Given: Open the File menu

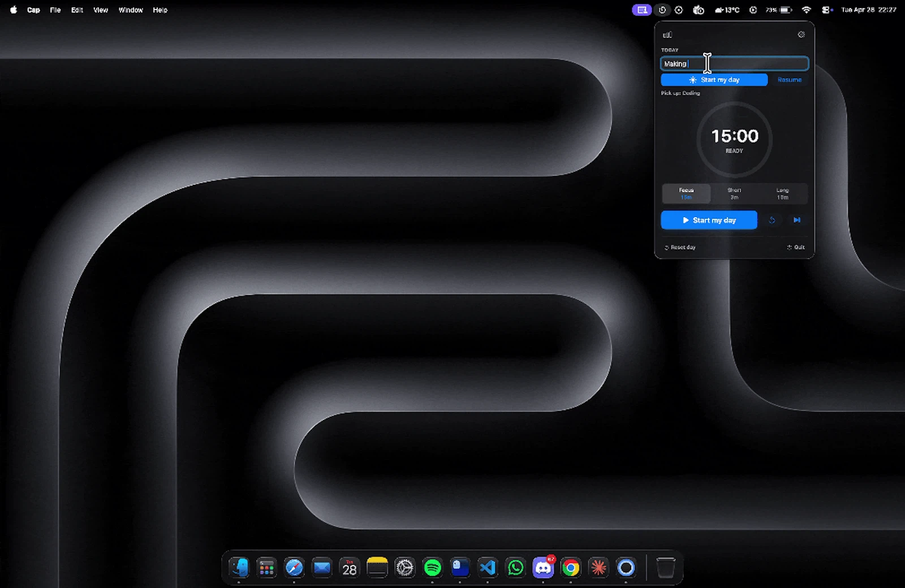Looking at the screenshot, I should pyautogui.click(x=55, y=10).
